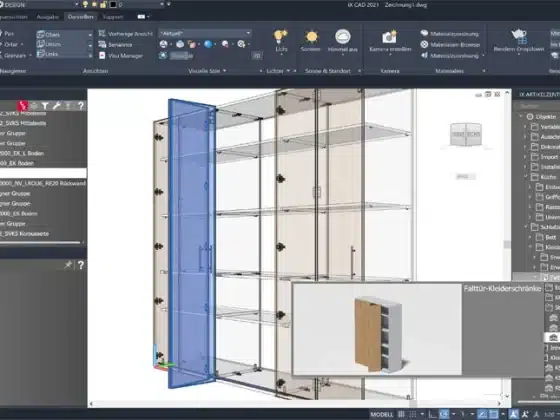
Task: Click the Himmel aus sky icon
Action: [342, 36]
